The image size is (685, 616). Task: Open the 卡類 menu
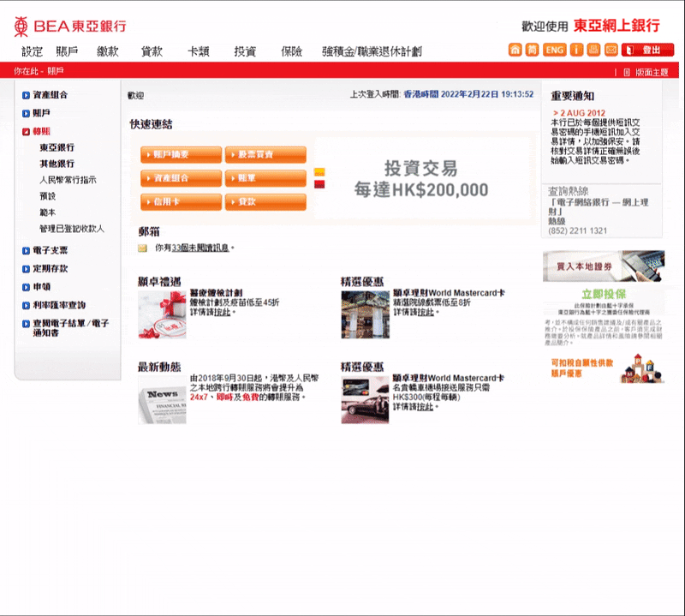[x=199, y=51]
